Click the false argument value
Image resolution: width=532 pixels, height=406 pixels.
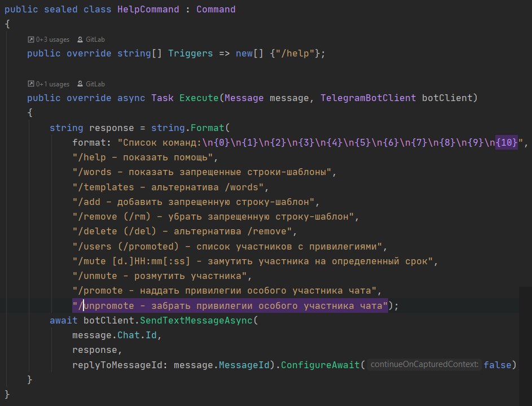498,365
